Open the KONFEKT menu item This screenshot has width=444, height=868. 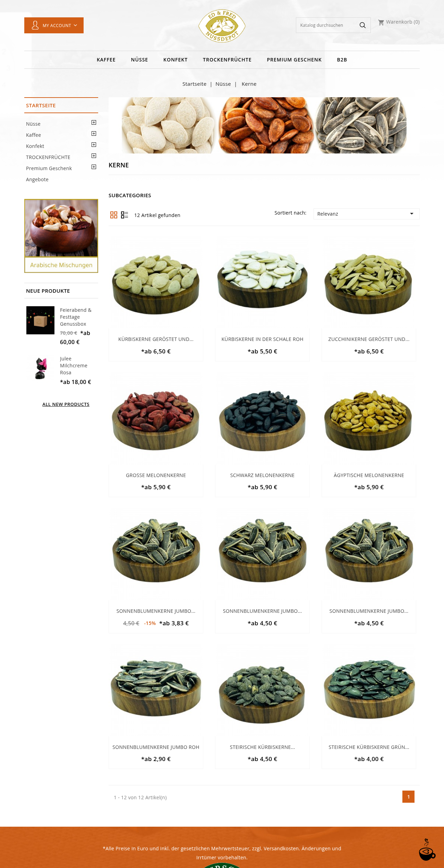pyautogui.click(x=176, y=60)
